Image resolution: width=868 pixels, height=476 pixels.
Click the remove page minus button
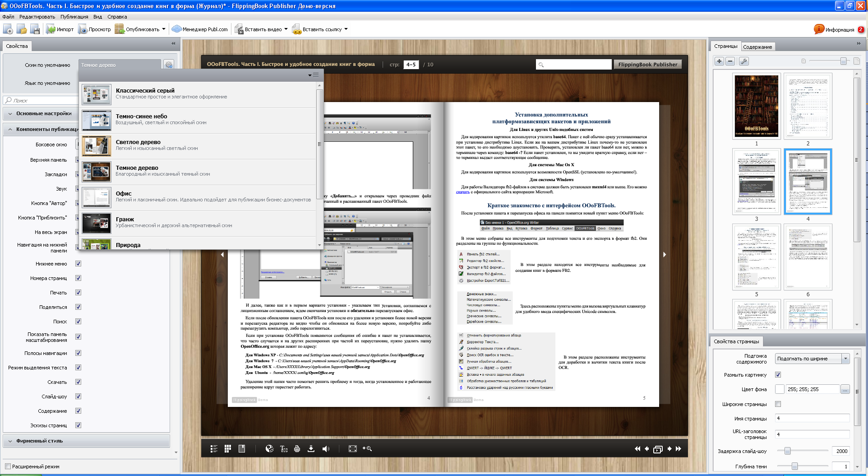pyautogui.click(x=730, y=61)
